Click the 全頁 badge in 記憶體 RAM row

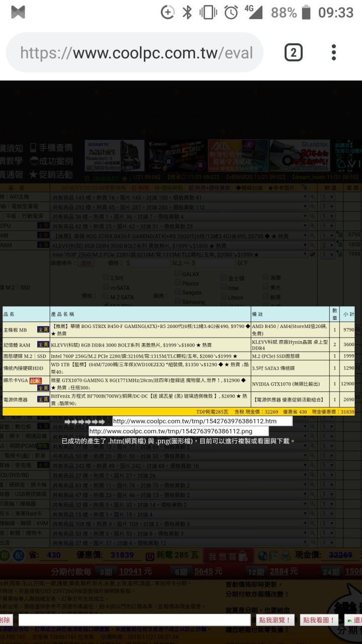coord(43,345)
